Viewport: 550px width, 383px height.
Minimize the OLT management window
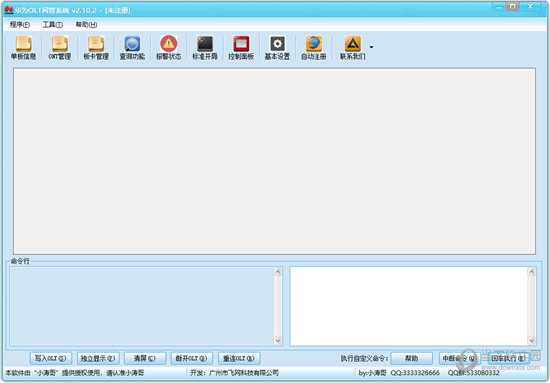click(x=498, y=6)
